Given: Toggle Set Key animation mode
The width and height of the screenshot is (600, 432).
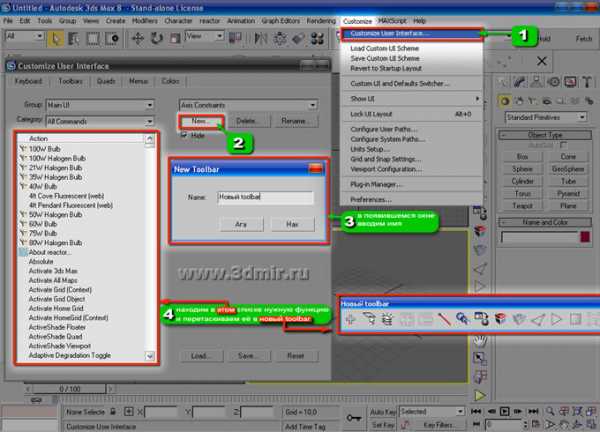Looking at the screenshot, I should point(382,425).
